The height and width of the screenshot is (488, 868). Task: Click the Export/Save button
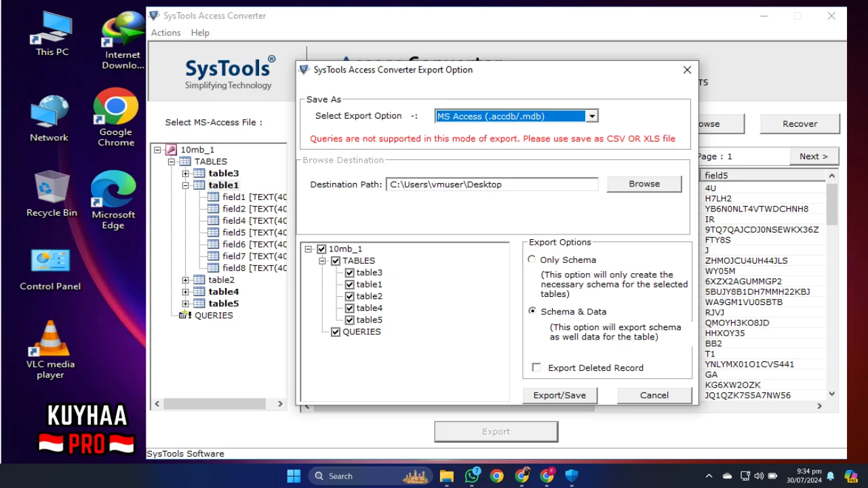point(559,395)
